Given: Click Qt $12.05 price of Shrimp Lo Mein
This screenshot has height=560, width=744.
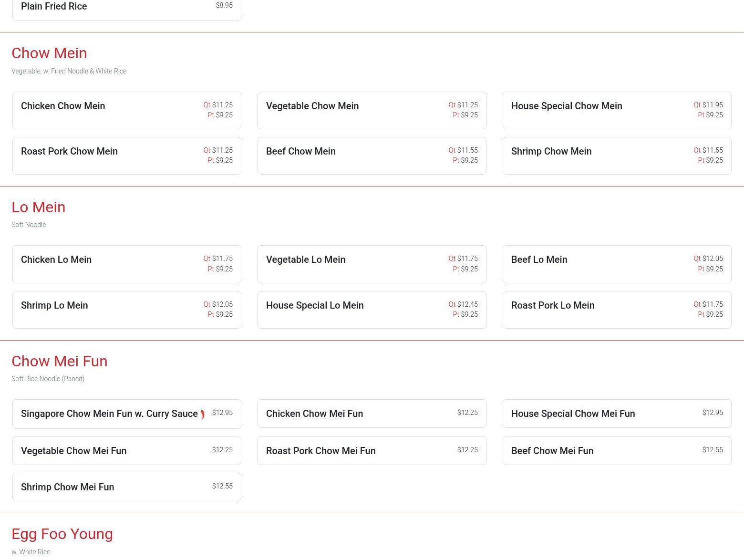Looking at the screenshot, I should [x=218, y=304].
